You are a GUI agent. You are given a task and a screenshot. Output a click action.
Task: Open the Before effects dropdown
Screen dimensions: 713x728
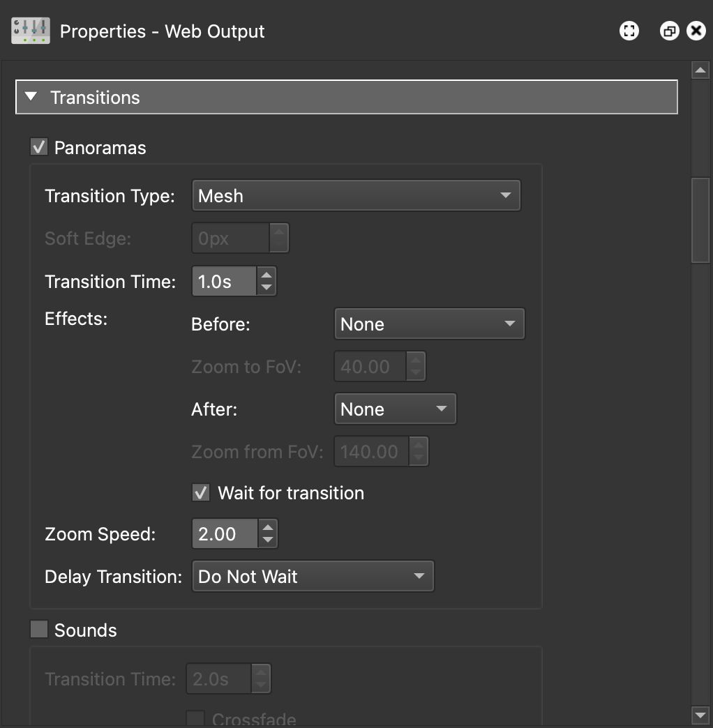coord(510,324)
